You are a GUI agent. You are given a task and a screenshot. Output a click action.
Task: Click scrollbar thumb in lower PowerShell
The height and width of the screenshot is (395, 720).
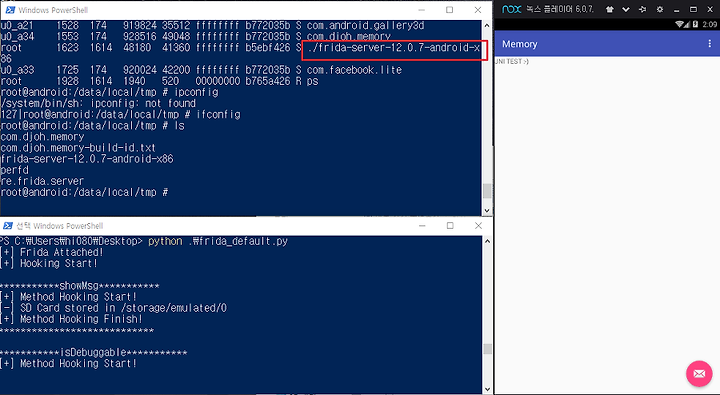487,349
